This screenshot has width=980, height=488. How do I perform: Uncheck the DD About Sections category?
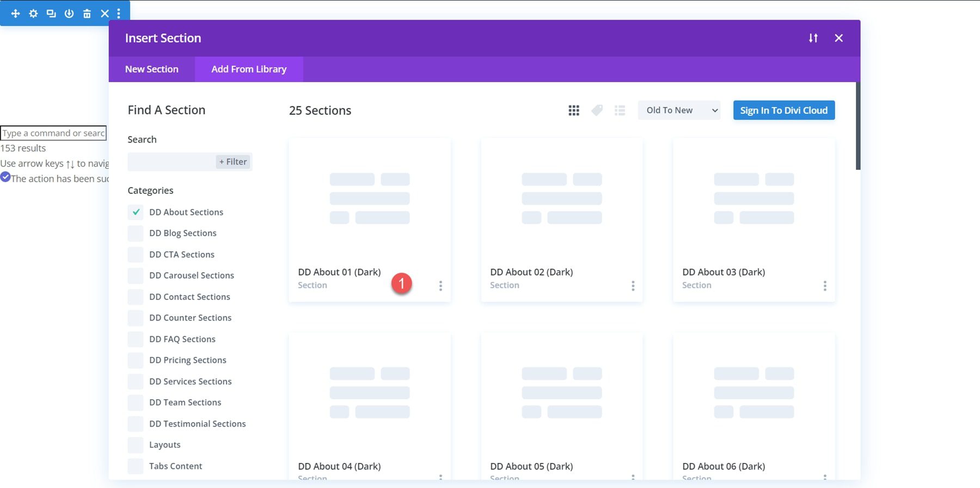(136, 212)
